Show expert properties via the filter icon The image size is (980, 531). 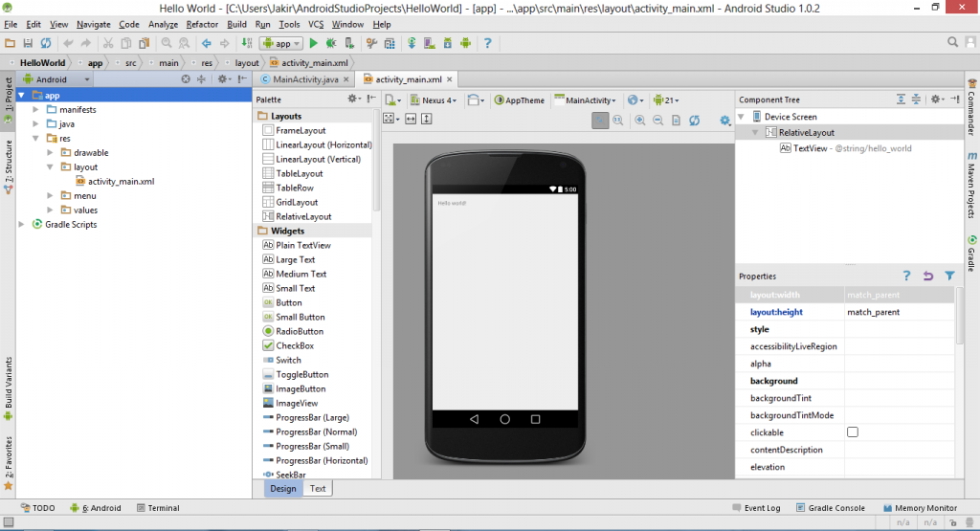(x=949, y=276)
